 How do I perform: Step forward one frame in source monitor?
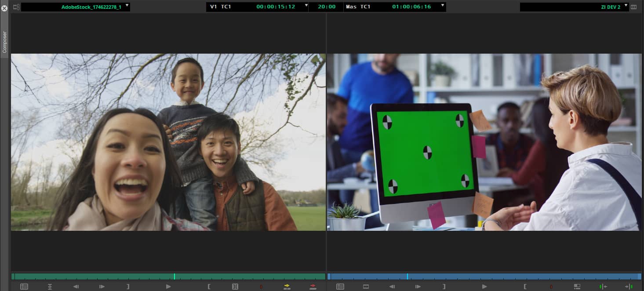click(x=102, y=287)
